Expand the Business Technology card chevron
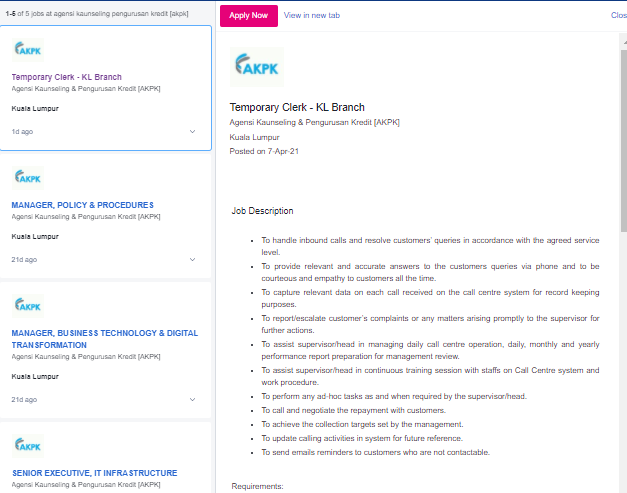 coord(192,399)
